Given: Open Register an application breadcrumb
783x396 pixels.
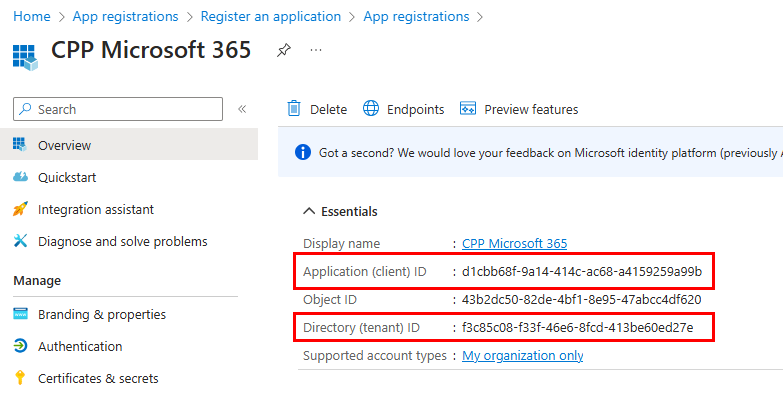Looking at the screenshot, I should click(x=271, y=16).
